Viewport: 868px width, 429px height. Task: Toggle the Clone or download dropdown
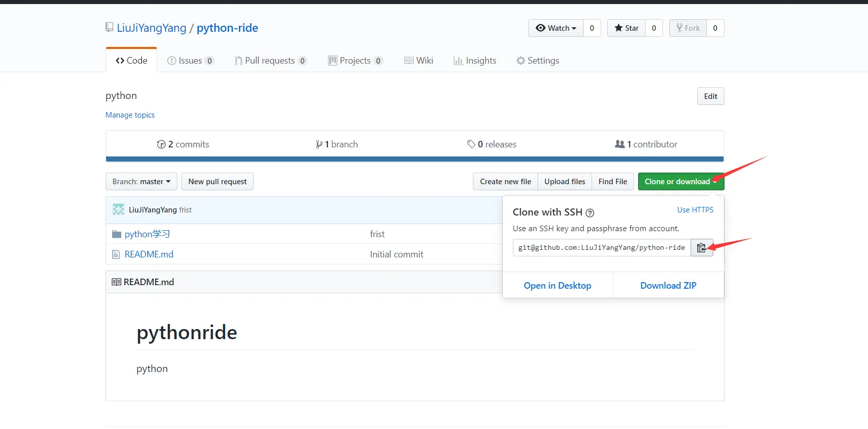[x=681, y=182]
